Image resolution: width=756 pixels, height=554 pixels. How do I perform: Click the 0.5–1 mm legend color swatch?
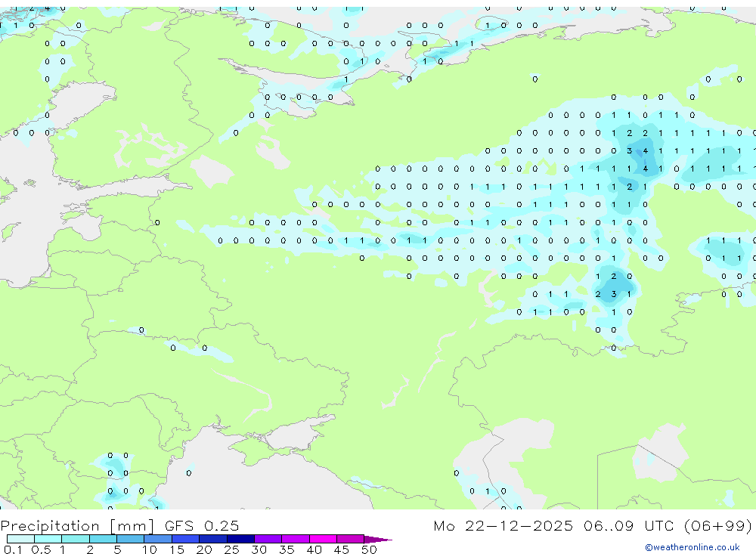coord(48,539)
